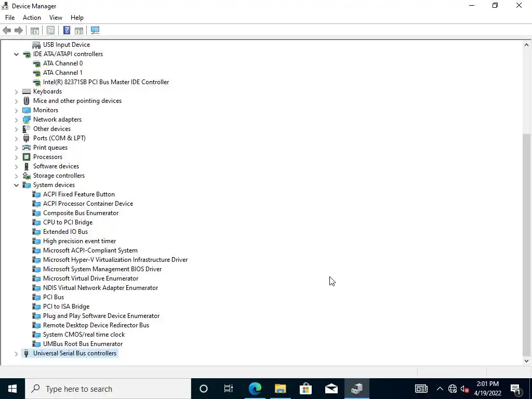Click the USB Input Device icon
This screenshot has height=399, width=532.
tap(36, 45)
